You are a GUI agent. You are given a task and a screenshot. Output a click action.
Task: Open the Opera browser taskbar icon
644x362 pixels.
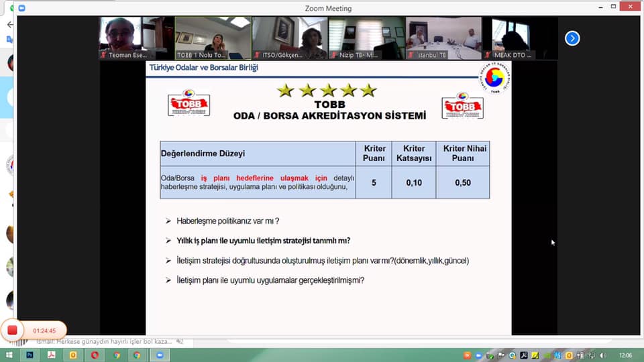[95, 355]
